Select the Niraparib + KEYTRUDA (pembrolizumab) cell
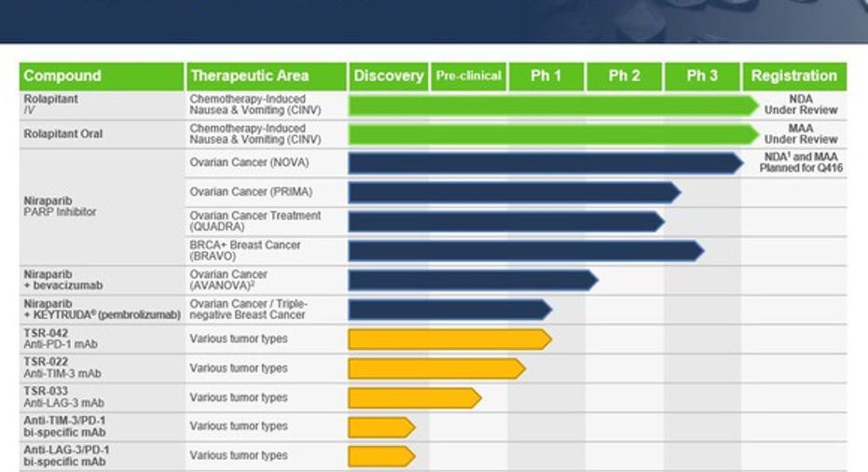Screen dimensions: 868x472 point(102,310)
